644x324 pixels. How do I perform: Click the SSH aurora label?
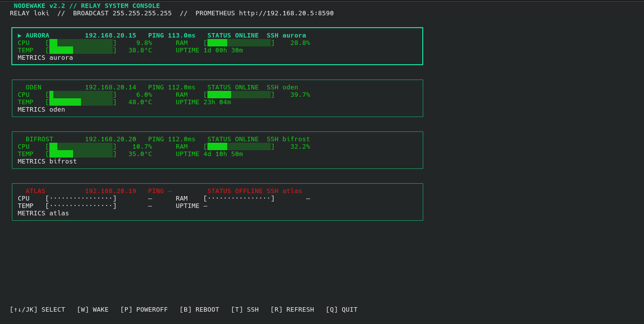click(286, 36)
